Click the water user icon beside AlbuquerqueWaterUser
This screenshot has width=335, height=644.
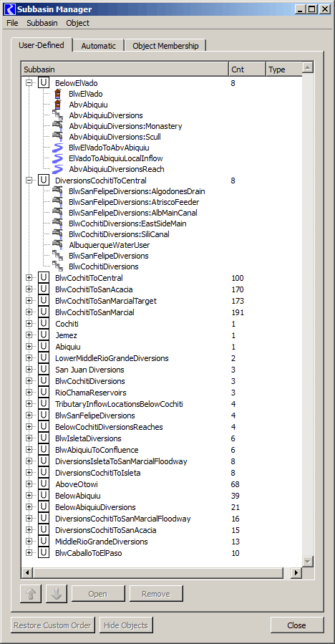58,245
